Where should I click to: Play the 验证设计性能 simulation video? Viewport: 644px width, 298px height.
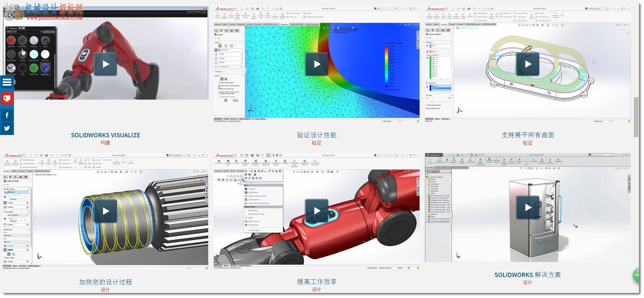tap(317, 64)
